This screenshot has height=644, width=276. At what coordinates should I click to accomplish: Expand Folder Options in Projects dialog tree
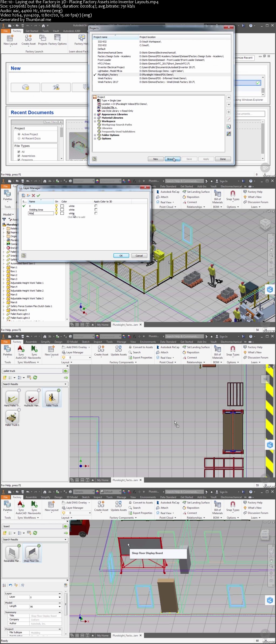(95, 135)
